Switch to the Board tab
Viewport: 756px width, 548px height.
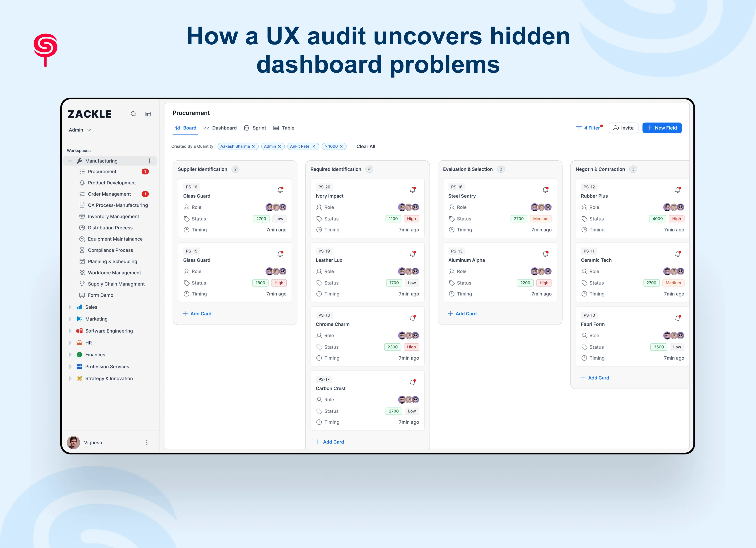click(x=185, y=128)
